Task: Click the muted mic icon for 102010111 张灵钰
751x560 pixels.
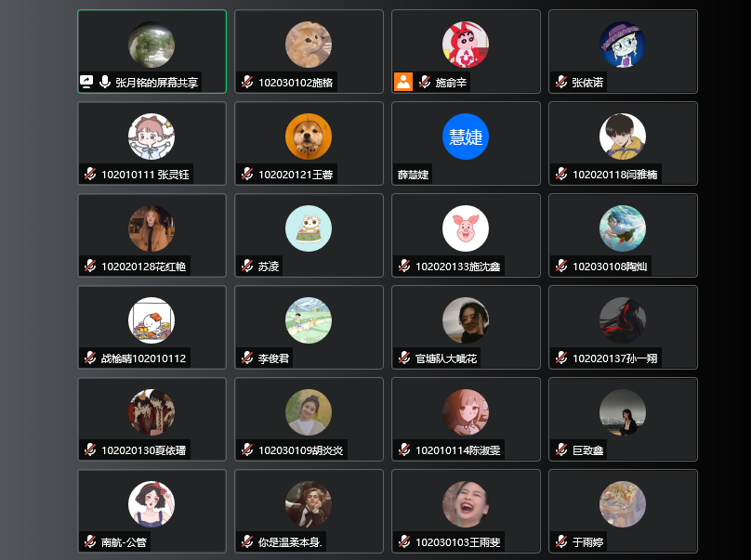Action: click(90, 174)
